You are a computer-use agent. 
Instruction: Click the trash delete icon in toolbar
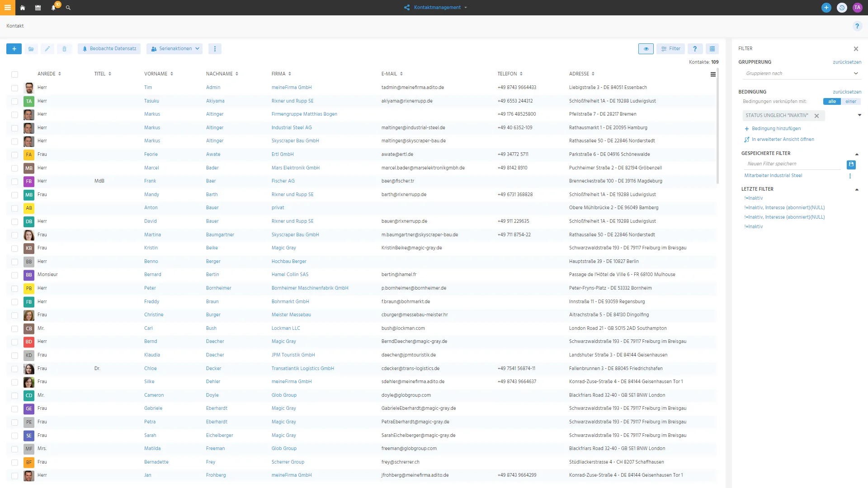coord(64,49)
